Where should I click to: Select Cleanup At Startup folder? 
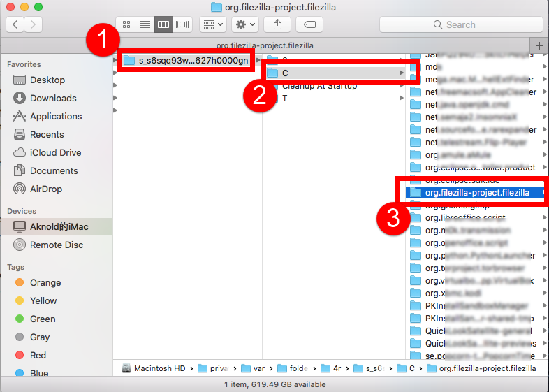(x=319, y=86)
